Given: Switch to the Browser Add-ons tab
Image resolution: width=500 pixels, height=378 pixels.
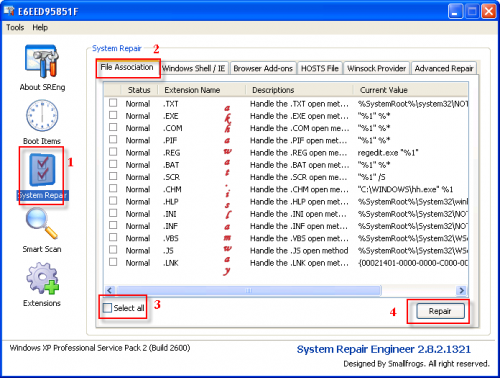Looking at the screenshot, I should 263,69.
